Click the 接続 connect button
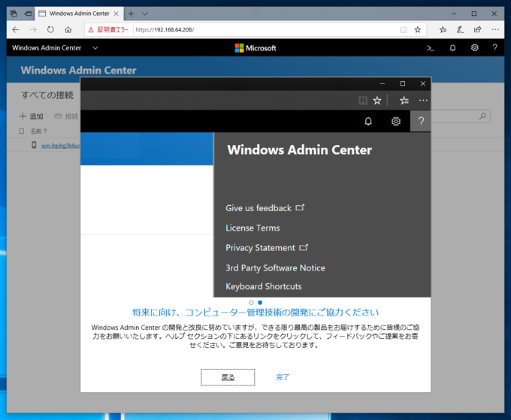Image resolution: width=511 pixels, height=420 pixels. [x=66, y=116]
